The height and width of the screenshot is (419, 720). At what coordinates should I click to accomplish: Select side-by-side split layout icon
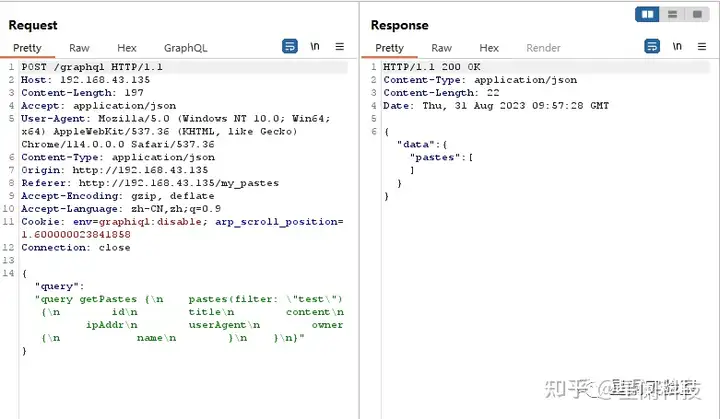tap(647, 14)
